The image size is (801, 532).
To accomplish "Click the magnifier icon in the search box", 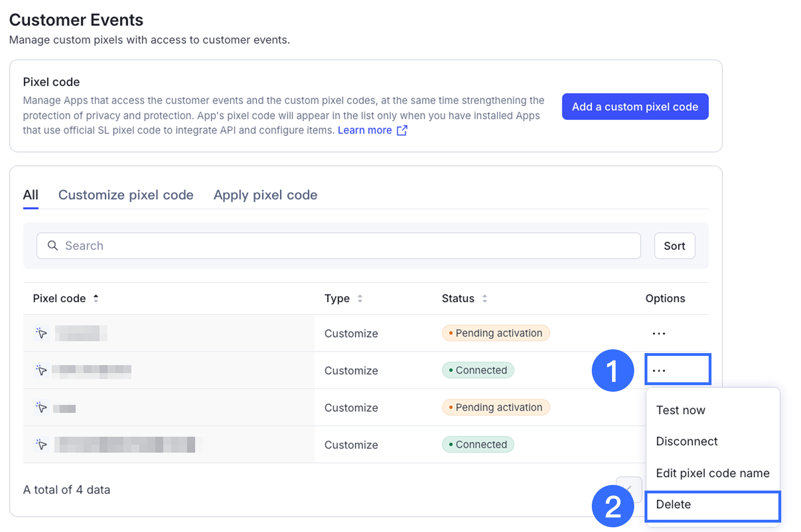I will coord(53,246).
